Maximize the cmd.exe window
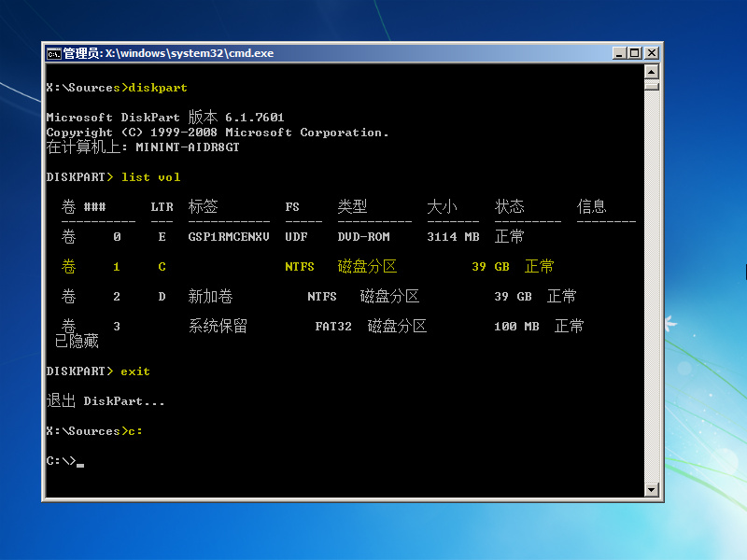This screenshot has width=747, height=560. 635,53
